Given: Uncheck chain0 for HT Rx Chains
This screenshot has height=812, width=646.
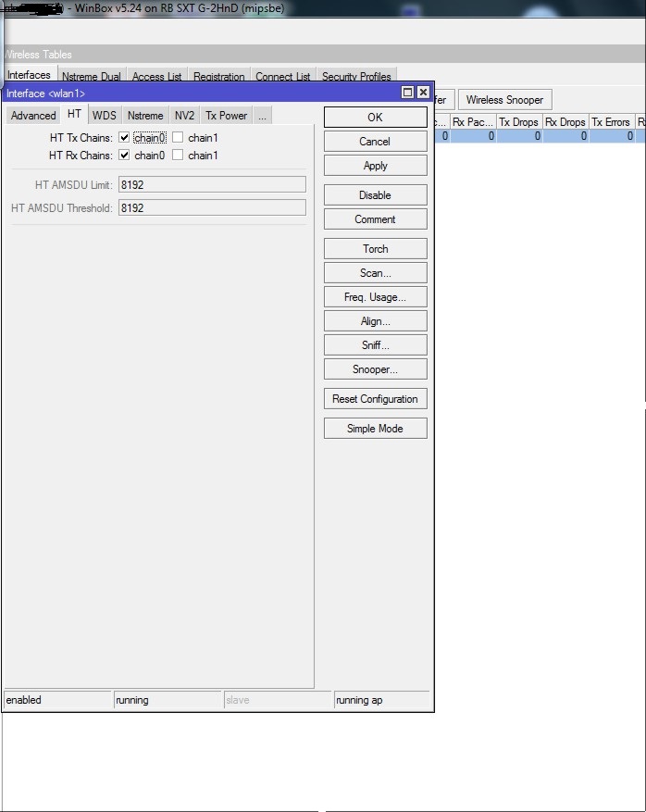Looking at the screenshot, I should pos(124,156).
